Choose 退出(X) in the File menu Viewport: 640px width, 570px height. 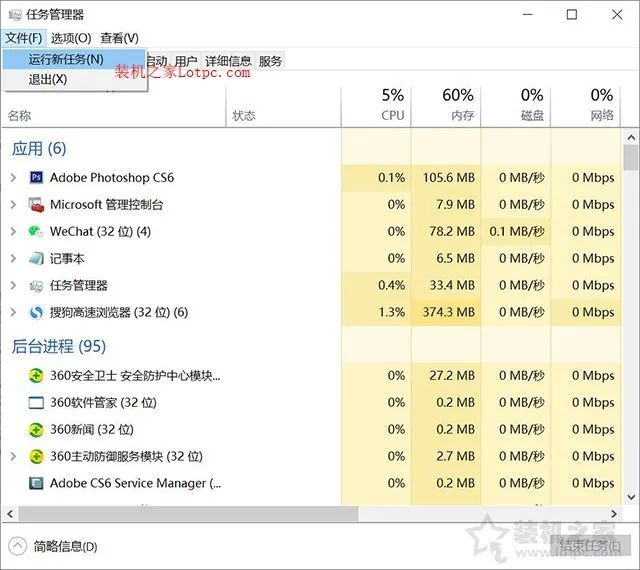click(48, 79)
